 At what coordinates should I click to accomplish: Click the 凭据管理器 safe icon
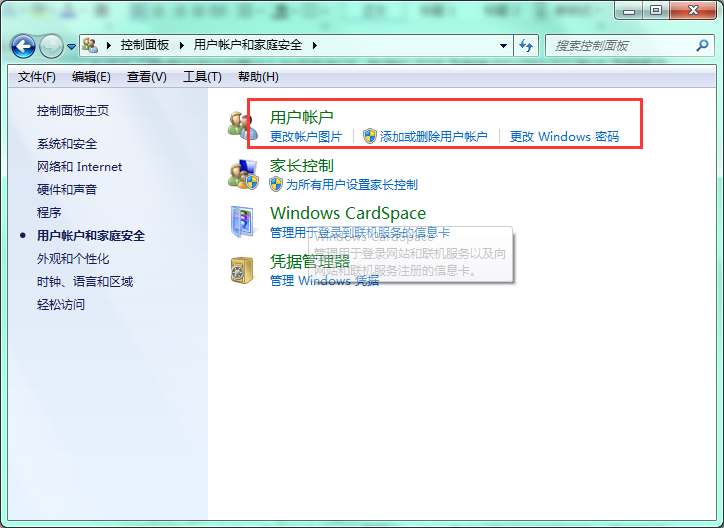(242, 270)
